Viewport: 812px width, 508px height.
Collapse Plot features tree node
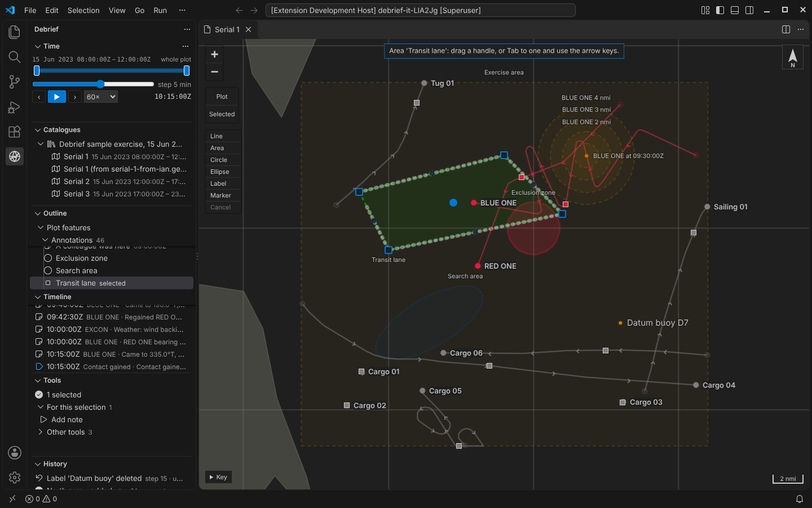pos(41,227)
